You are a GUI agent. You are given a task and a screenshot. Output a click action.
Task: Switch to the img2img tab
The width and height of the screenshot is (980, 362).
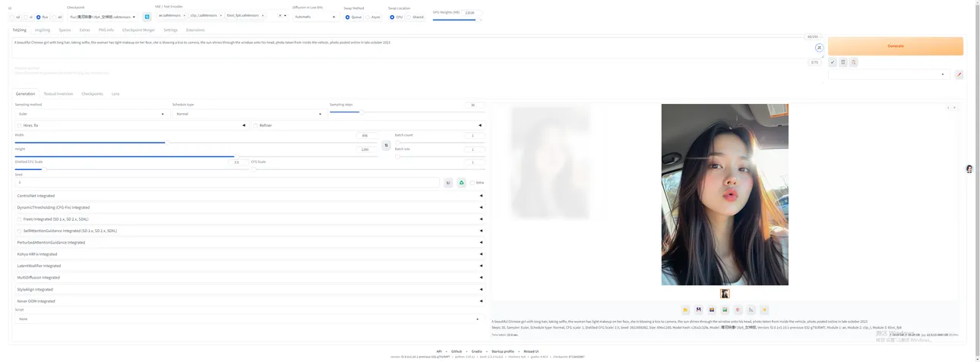tap(43, 30)
